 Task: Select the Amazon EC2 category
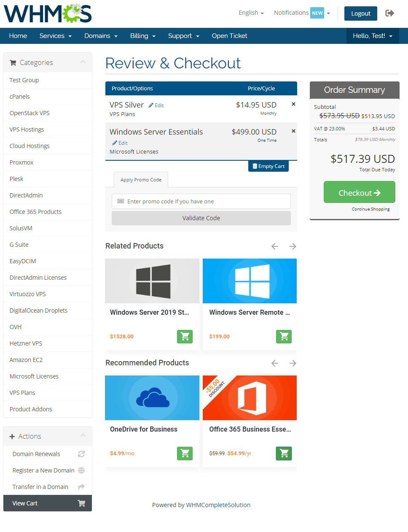coord(48,360)
